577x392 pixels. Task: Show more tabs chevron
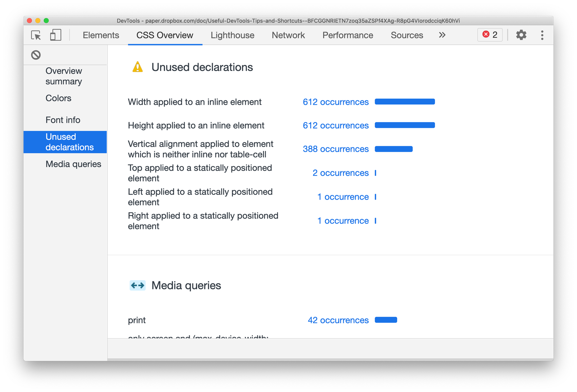coord(442,35)
